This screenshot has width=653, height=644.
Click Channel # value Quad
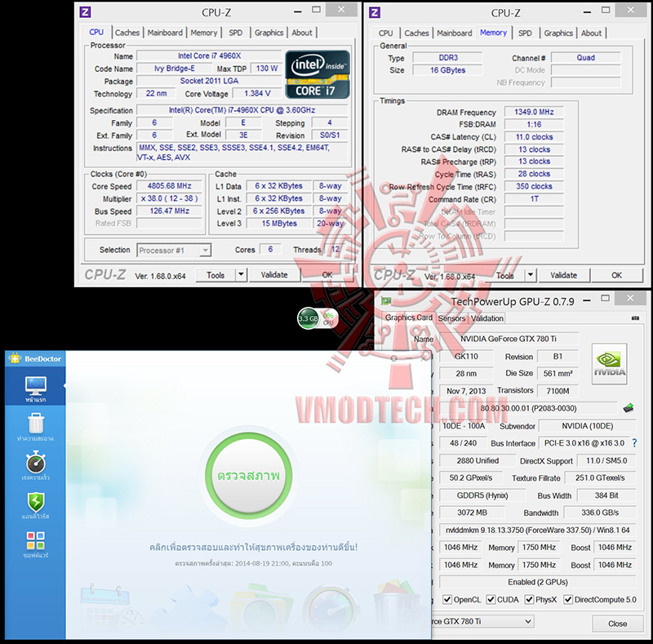click(x=585, y=57)
